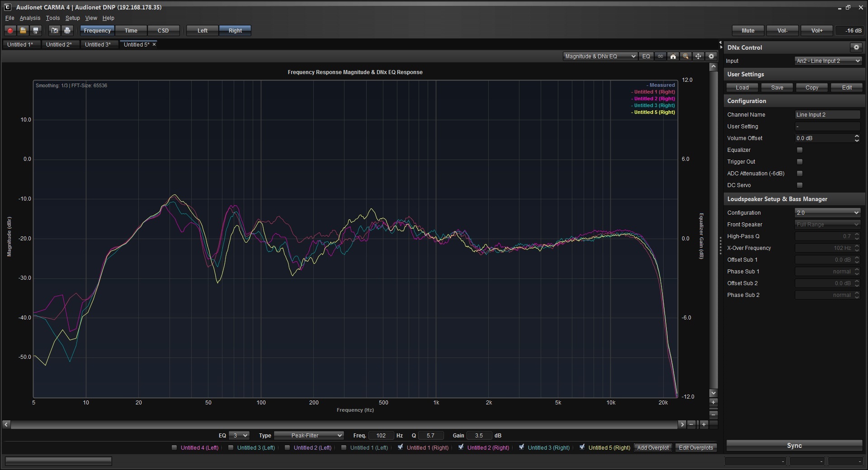Click the horizontal scrollbar right arrow

click(x=682, y=424)
